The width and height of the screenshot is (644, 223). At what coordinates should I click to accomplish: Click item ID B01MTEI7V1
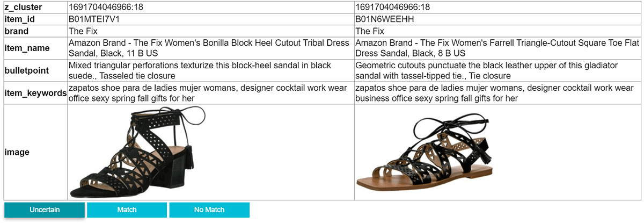tap(95, 19)
